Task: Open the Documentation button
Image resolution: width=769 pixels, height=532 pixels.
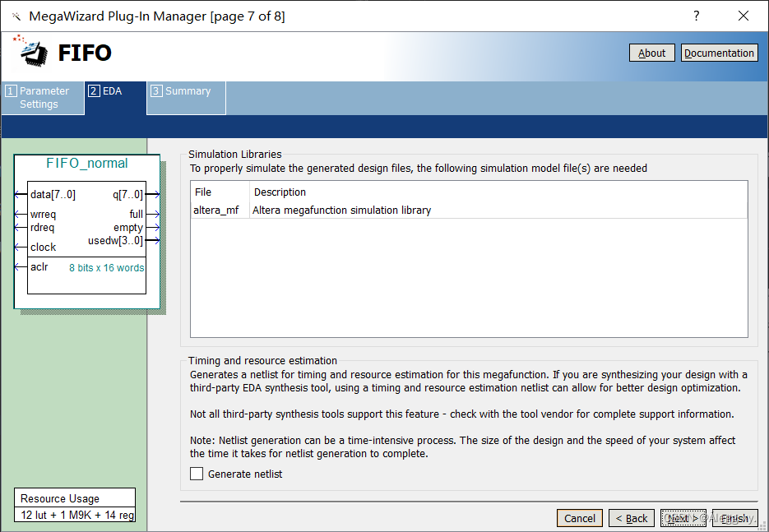Action: tap(719, 53)
